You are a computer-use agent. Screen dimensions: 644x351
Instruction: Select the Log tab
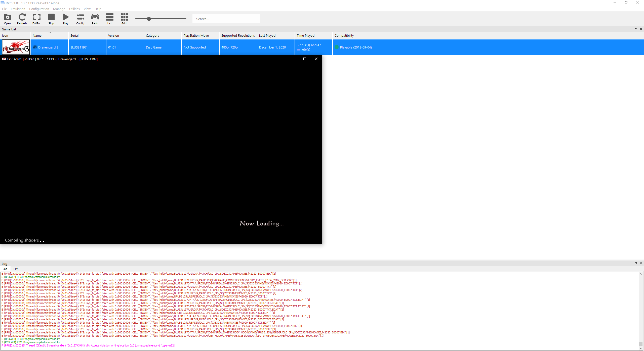(5, 269)
